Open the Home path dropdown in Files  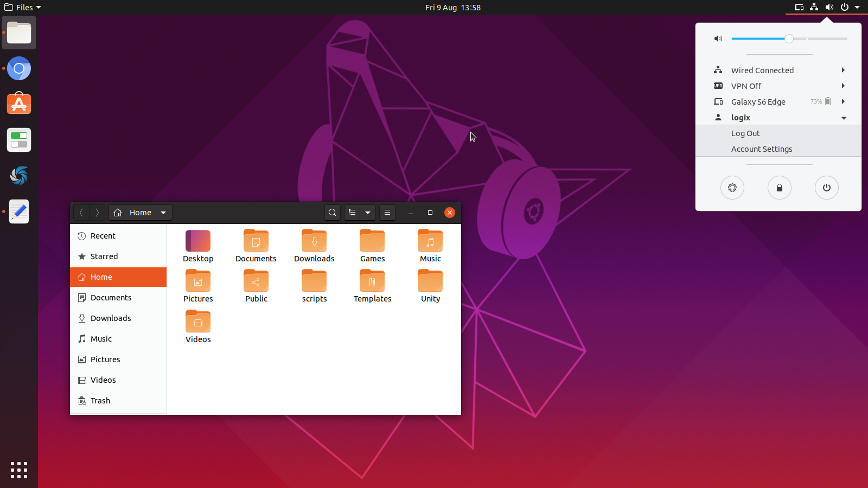click(x=163, y=213)
